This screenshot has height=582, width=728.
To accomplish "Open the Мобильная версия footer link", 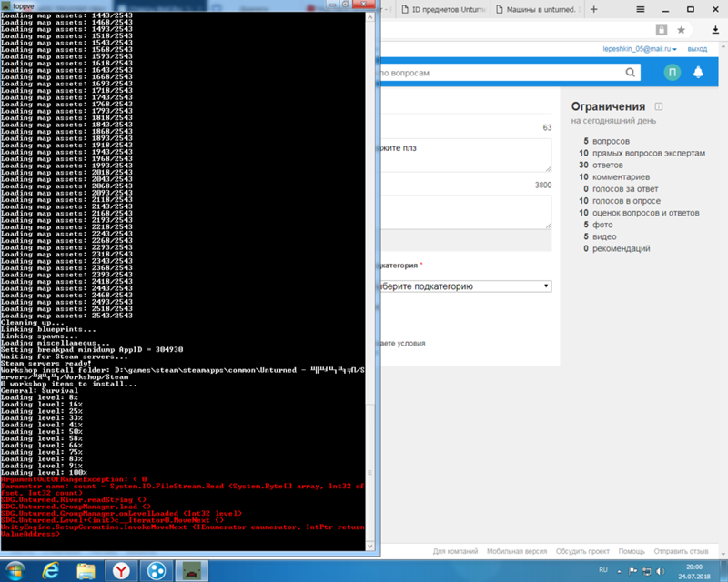I will click(x=517, y=551).
